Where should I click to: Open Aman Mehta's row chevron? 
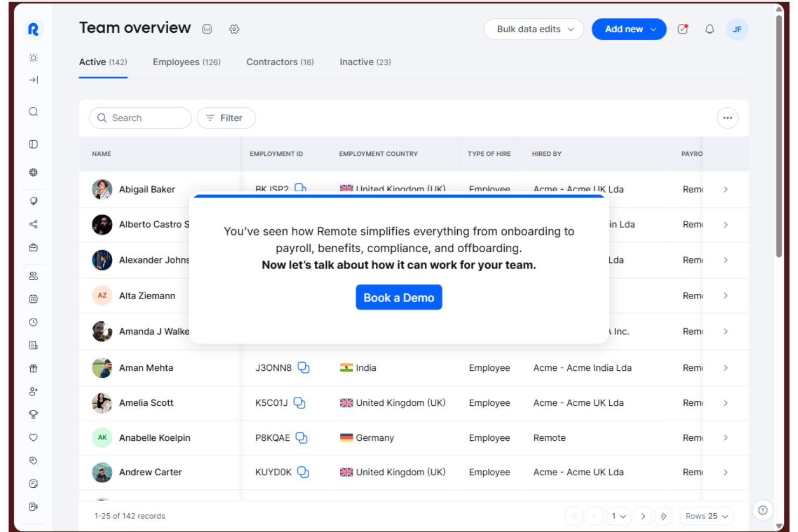coord(726,368)
